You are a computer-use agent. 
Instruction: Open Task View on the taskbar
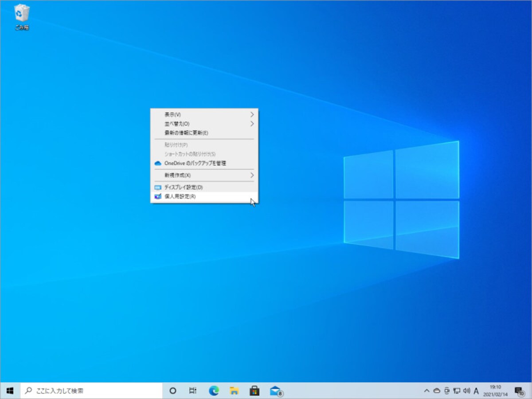click(x=193, y=391)
